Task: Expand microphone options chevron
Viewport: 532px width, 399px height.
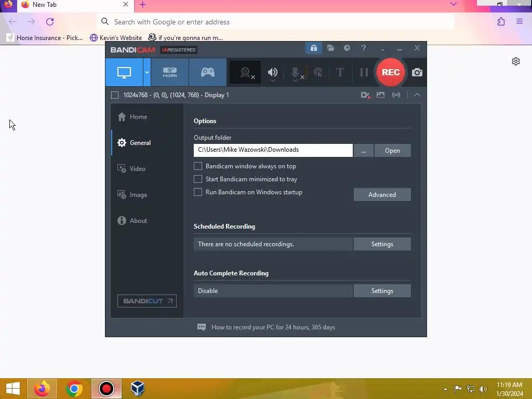Action: [295, 81]
